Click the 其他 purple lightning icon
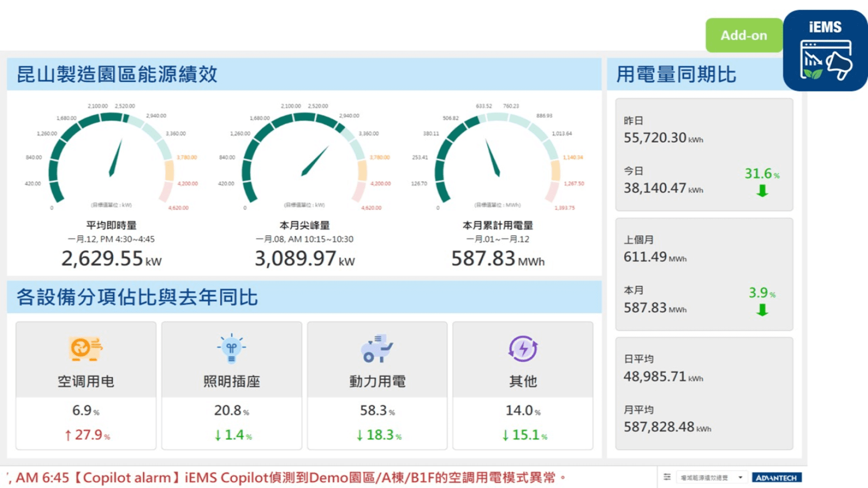Image resolution: width=868 pixels, height=488 pixels. (x=523, y=348)
